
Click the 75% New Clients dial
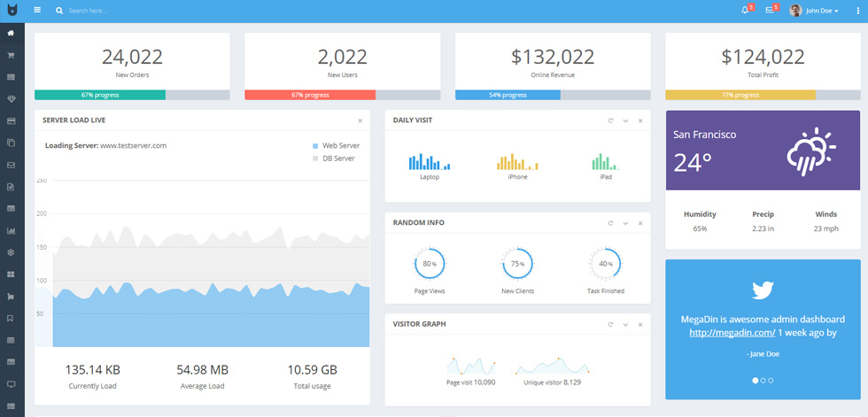[x=517, y=264]
